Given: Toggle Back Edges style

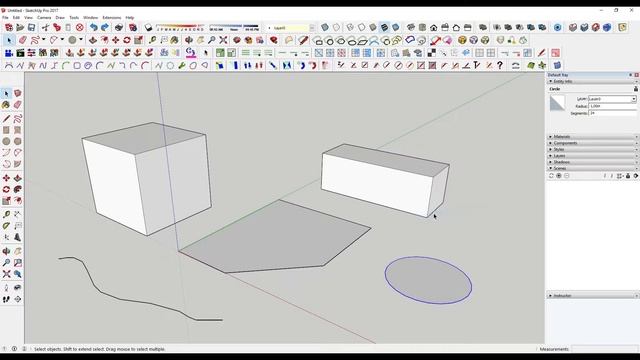Looking at the screenshot, I should [x=336, y=28].
